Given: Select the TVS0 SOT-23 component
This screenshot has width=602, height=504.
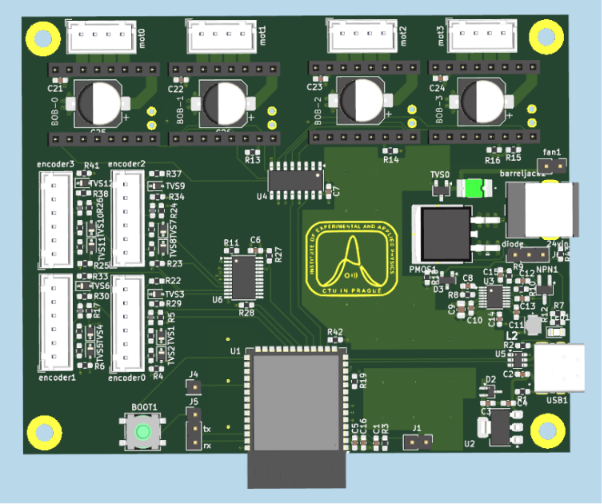Looking at the screenshot, I should pyautogui.click(x=442, y=190).
